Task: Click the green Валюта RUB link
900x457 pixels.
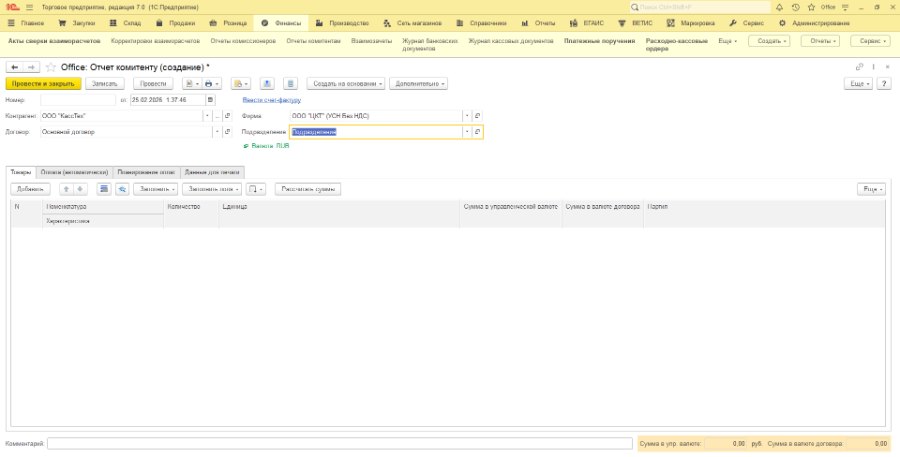Action: (x=267, y=146)
